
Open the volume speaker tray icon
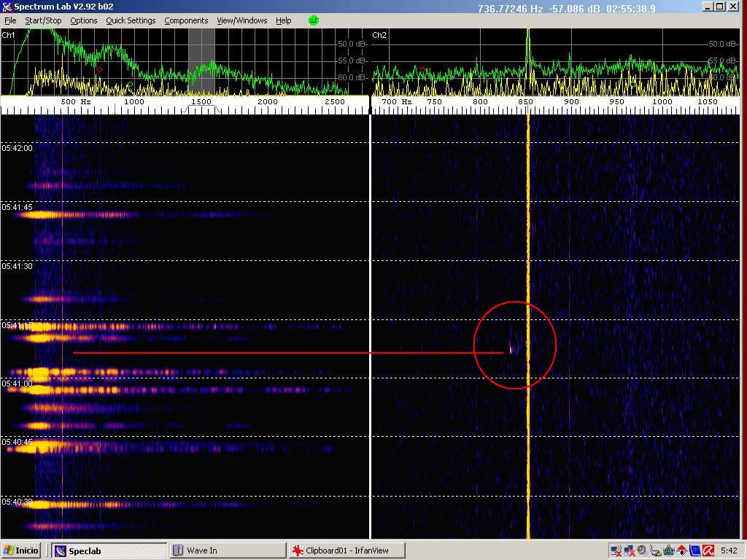coord(641,551)
